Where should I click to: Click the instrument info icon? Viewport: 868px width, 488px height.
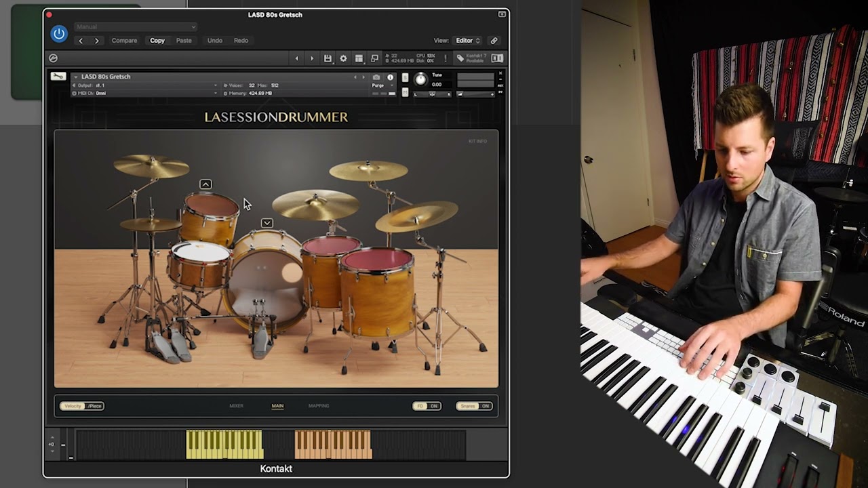pos(390,77)
